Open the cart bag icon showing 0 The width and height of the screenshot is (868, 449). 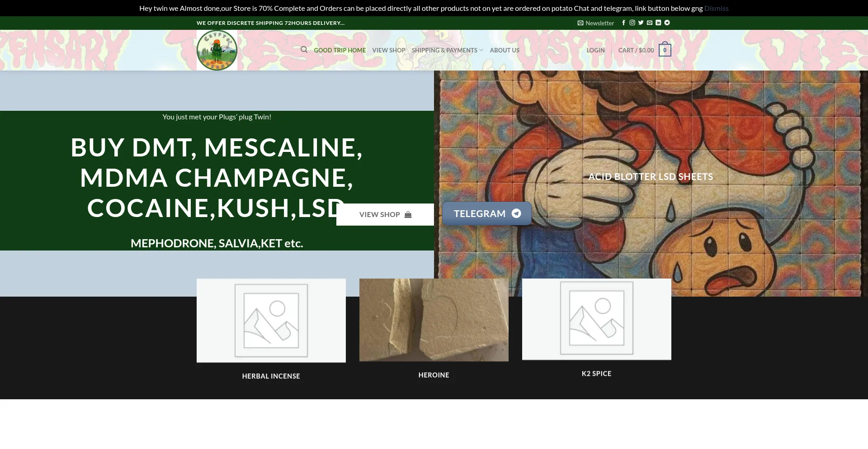(665, 50)
